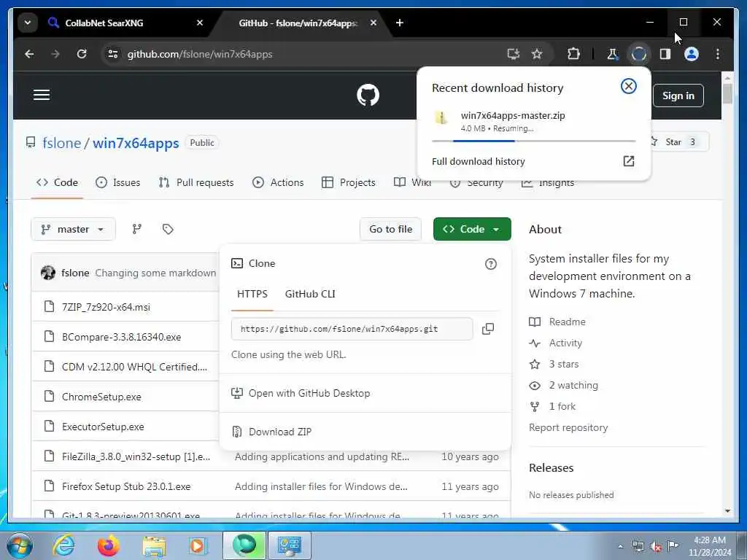Screen dimensions: 747x560
Task: Star the repository
Action: pos(679,142)
